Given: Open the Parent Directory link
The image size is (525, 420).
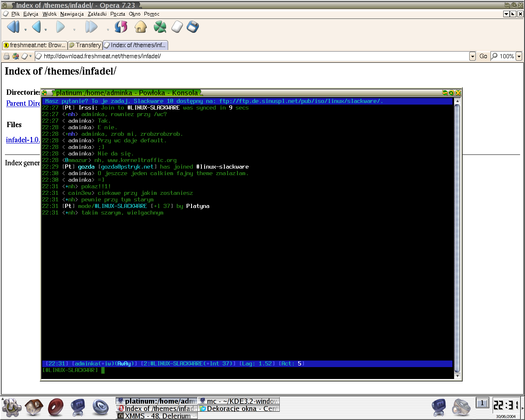Looking at the screenshot, I should tap(23, 103).
